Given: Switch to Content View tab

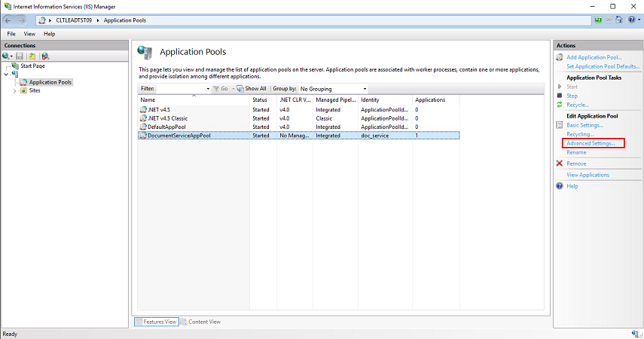Looking at the screenshot, I should coord(200,322).
